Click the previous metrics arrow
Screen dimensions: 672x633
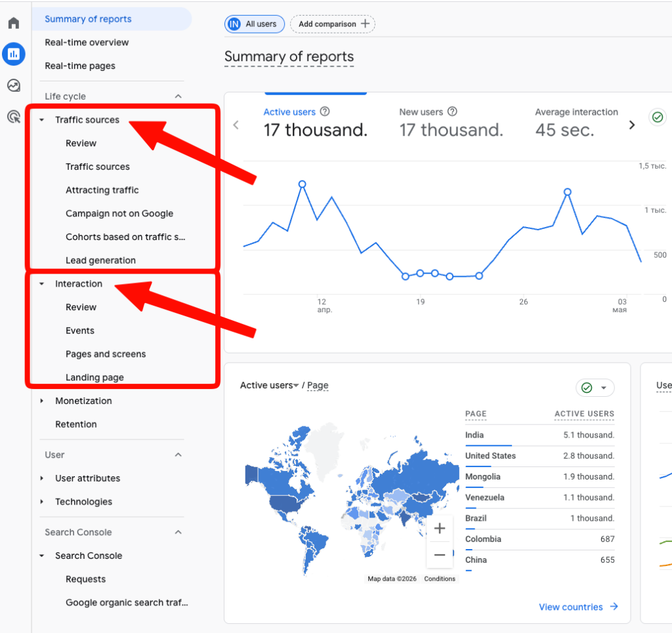tap(236, 125)
